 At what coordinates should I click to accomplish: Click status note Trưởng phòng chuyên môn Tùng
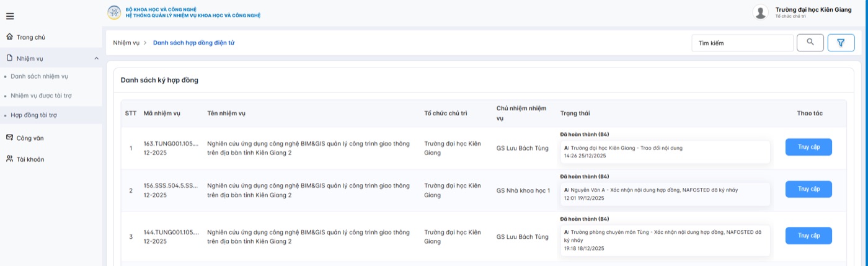[x=665, y=240]
